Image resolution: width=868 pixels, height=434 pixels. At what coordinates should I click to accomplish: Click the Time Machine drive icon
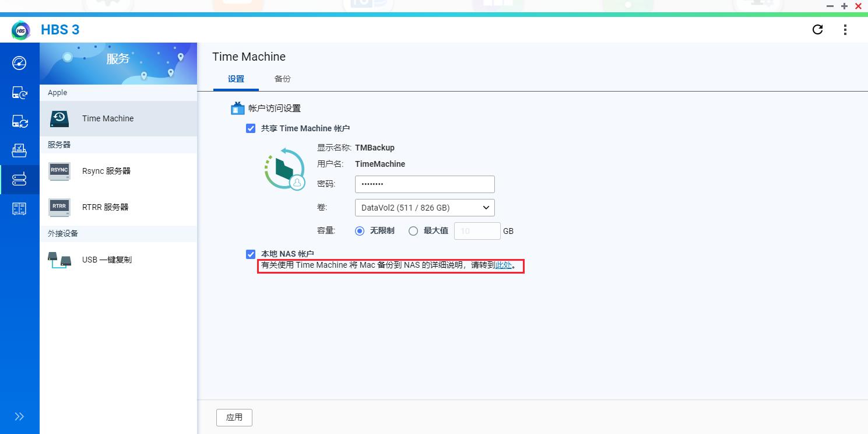coord(59,118)
